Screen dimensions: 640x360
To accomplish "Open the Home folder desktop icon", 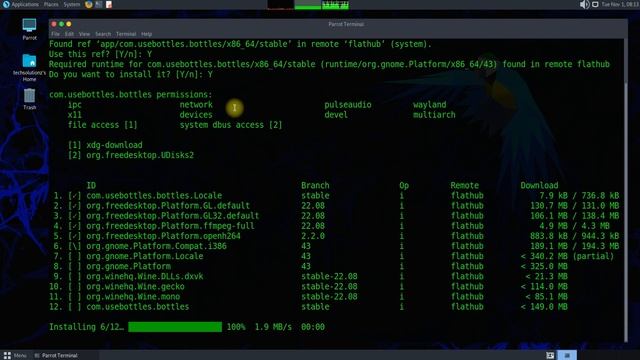I will (29, 68).
